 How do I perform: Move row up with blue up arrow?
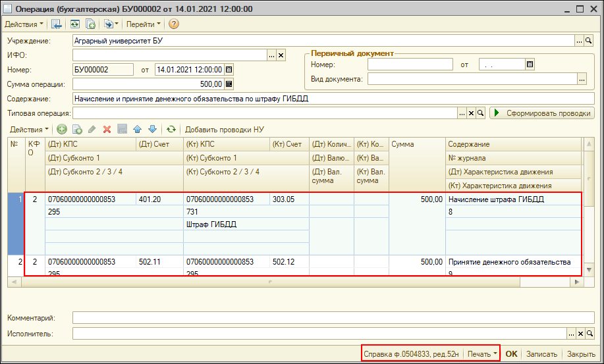(137, 130)
